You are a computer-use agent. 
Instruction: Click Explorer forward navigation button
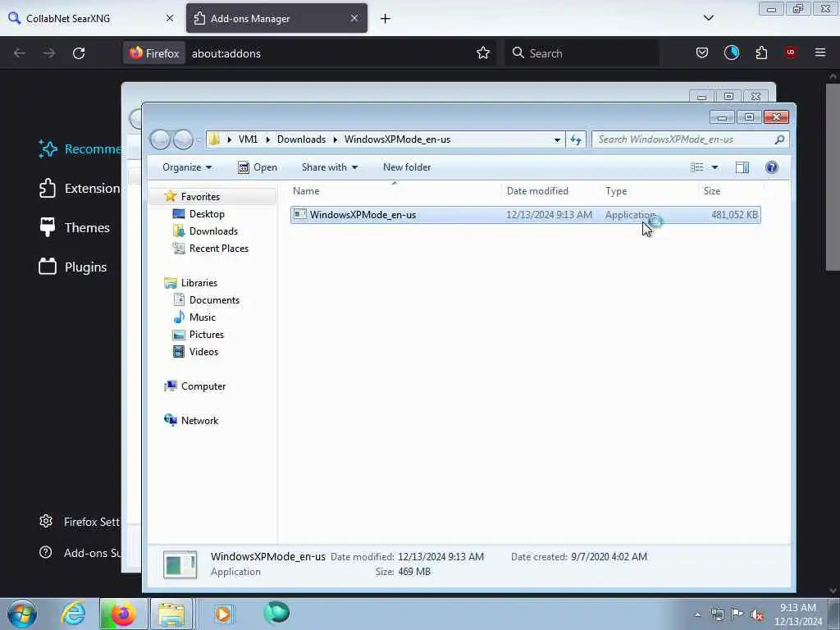click(183, 139)
